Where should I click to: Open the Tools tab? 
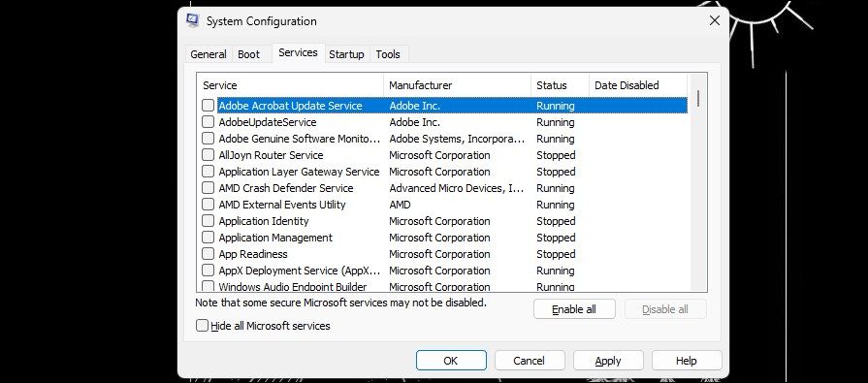(x=388, y=54)
